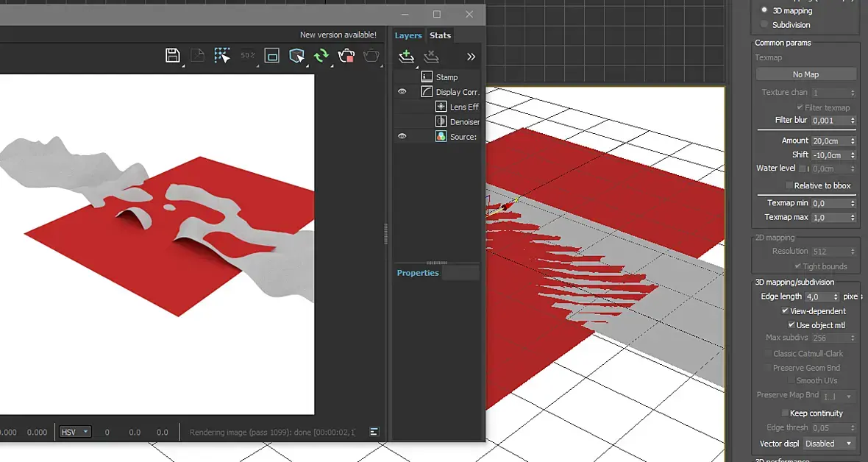Screen dimensions: 868x462
Task: Uncheck the View-dependent checkbox
Action: [786, 311]
